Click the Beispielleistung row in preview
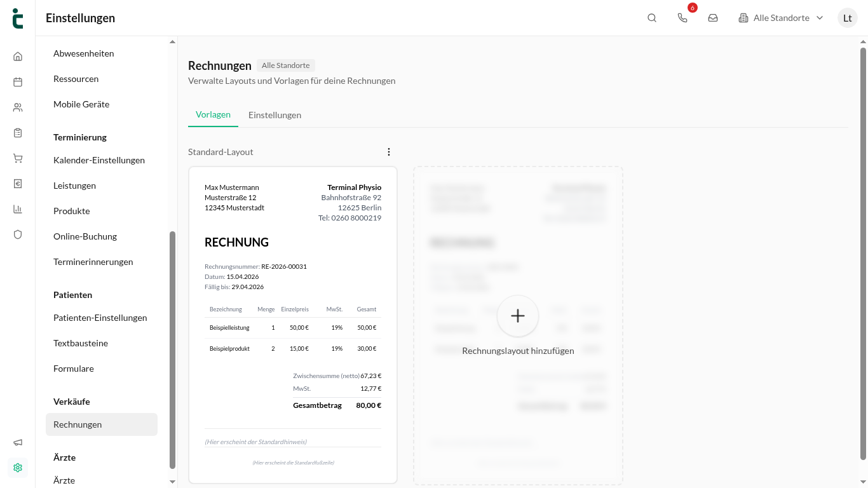 [x=293, y=328]
